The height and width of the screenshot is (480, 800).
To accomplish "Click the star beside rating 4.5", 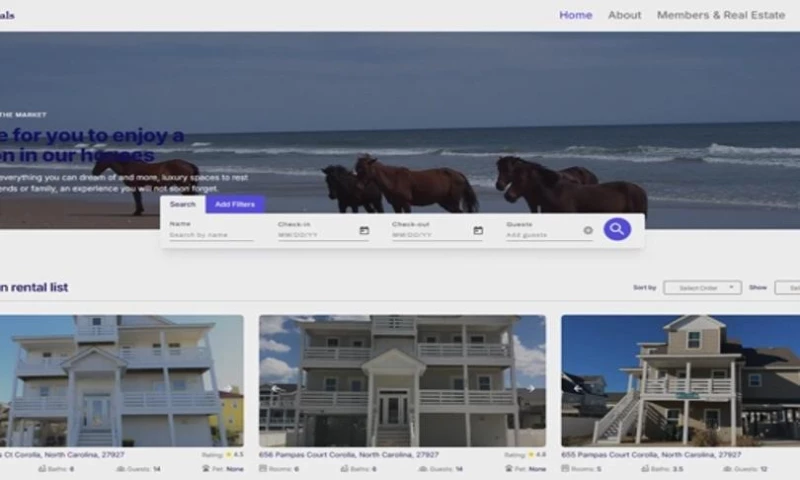I will (x=229, y=454).
